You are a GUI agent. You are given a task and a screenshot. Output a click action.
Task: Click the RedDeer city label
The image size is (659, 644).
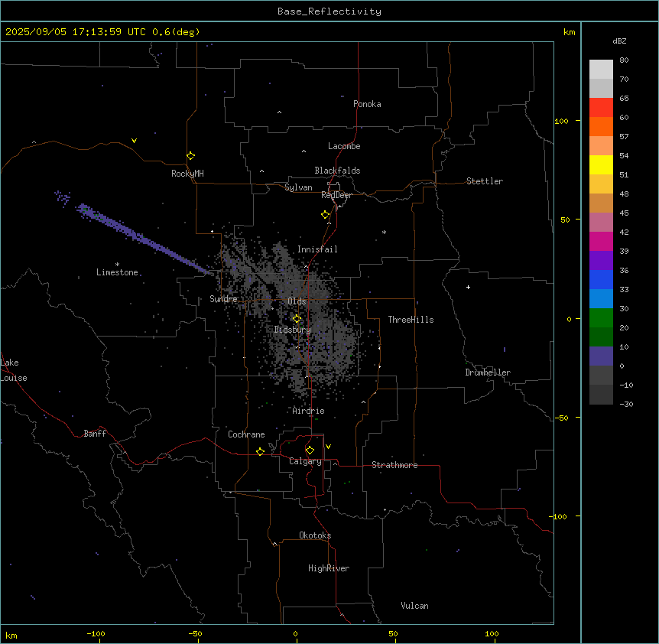(x=337, y=195)
